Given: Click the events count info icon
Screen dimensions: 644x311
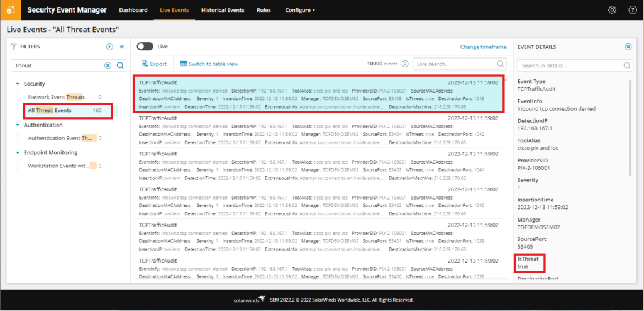Looking at the screenshot, I should [x=405, y=64].
